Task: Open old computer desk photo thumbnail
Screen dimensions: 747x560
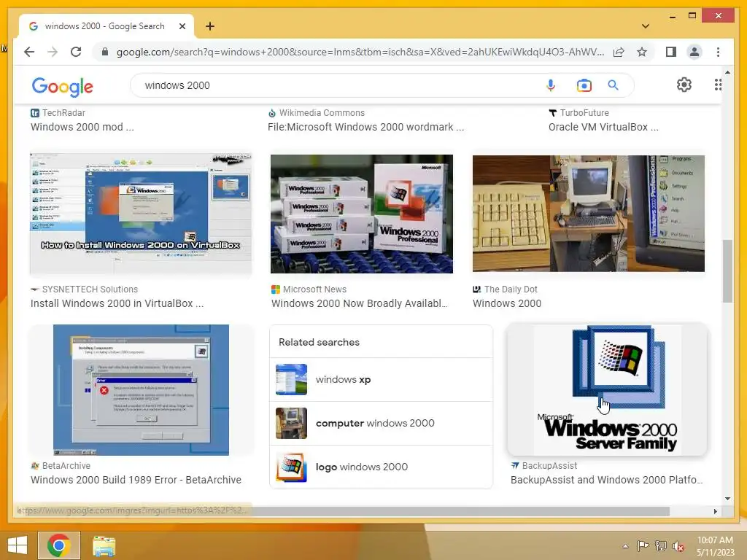Action: (x=589, y=214)
